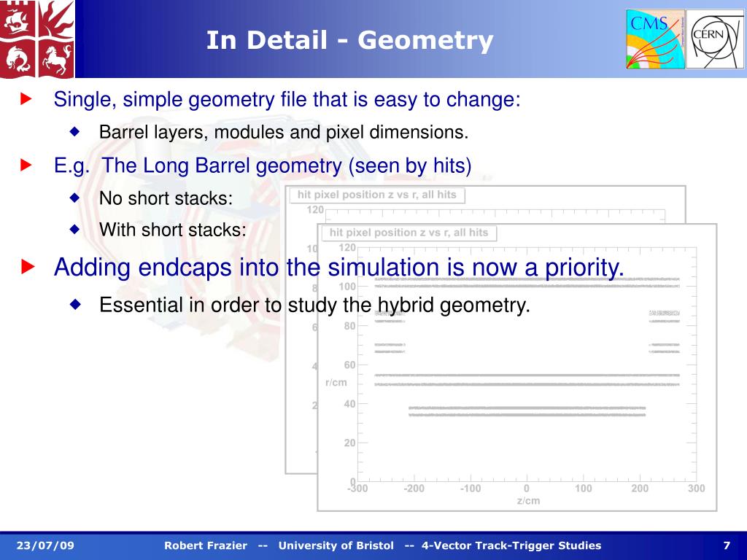
Task: Click 'Barrel layers, modules and pixel dimensions.' line
Action: tap(284, 132)
